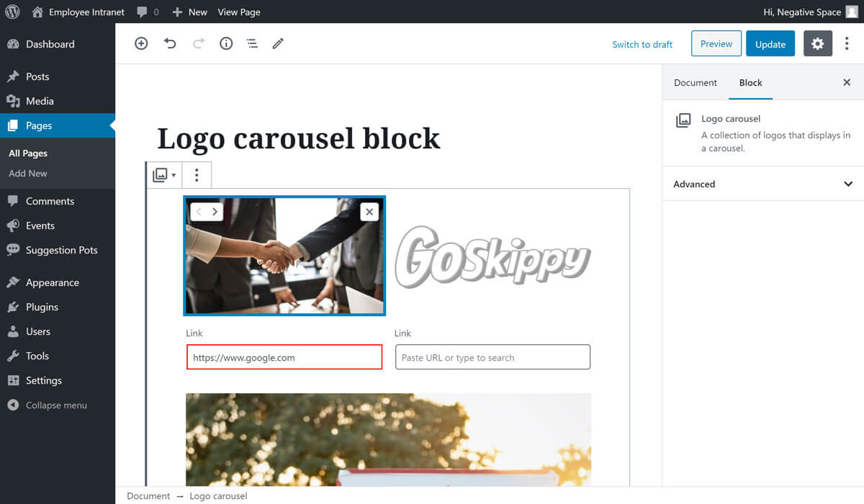The image size is (864, 504).
Task: Open block navigation list icon
Action: point(252,44)
